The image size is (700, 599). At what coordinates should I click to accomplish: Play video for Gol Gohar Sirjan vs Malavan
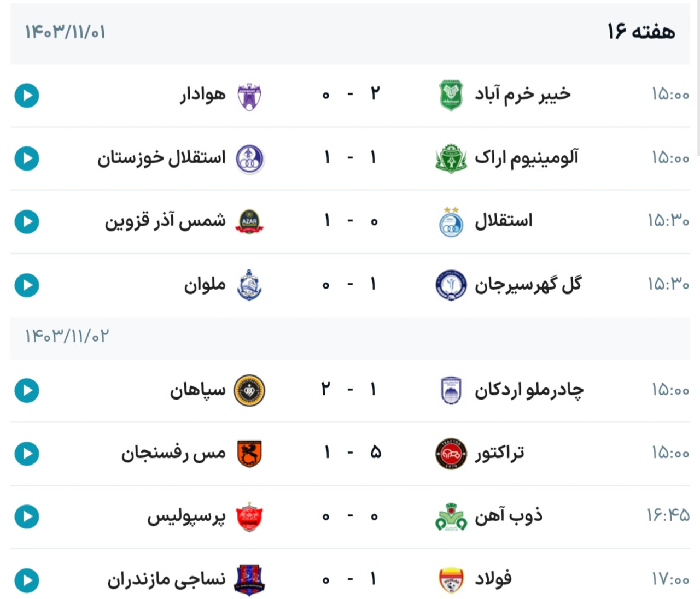pos(27,285)
